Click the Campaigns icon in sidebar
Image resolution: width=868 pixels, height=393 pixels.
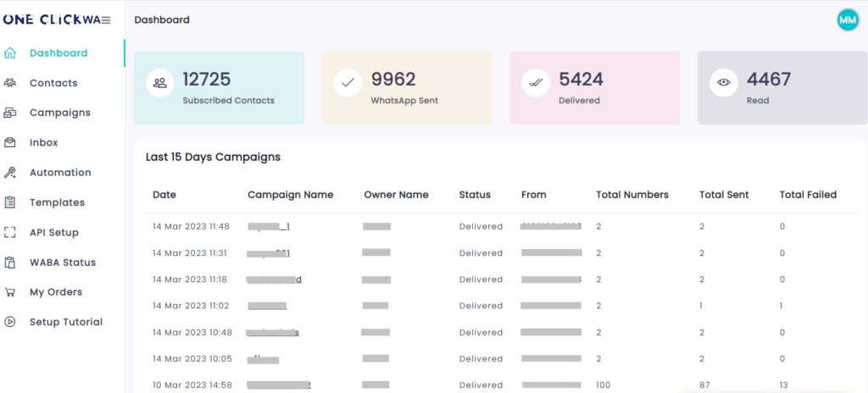10,113
